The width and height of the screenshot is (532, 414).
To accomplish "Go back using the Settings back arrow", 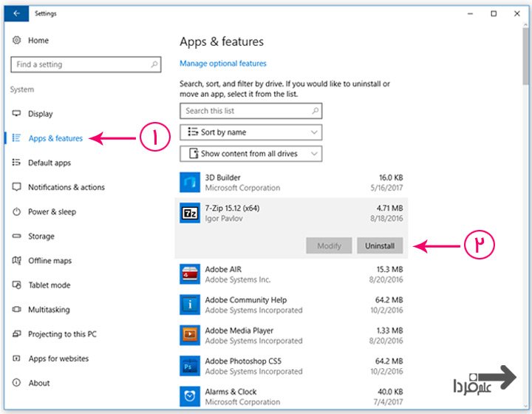I will coord(16,13).
